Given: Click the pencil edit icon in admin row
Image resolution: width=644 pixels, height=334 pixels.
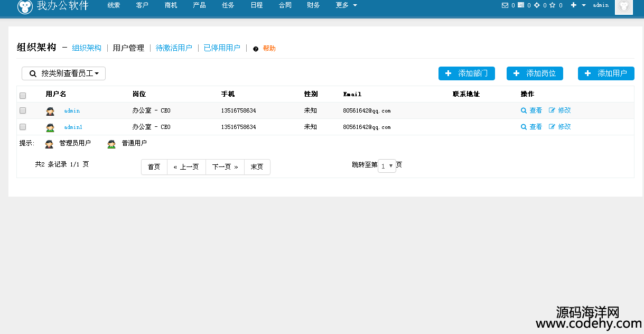Looking at the screenshot, I should (552, 110).
